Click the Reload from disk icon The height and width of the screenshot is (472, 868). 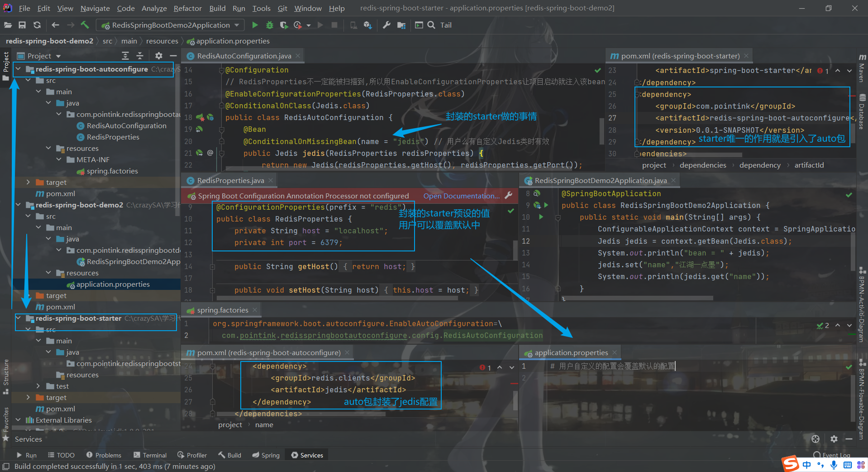[37, 25]
